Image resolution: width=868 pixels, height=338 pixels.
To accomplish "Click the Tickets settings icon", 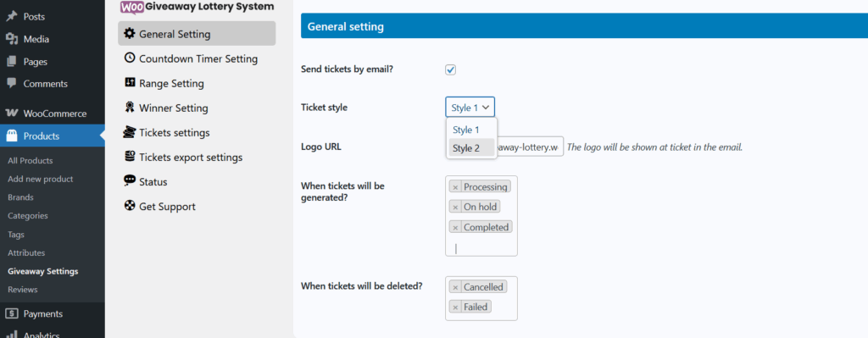I will click(130, 131).
